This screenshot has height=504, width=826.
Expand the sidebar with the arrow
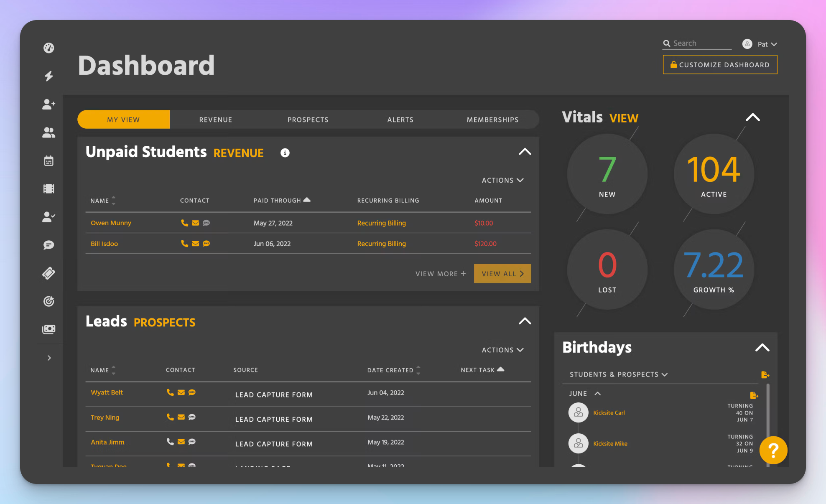pos(49,358)
